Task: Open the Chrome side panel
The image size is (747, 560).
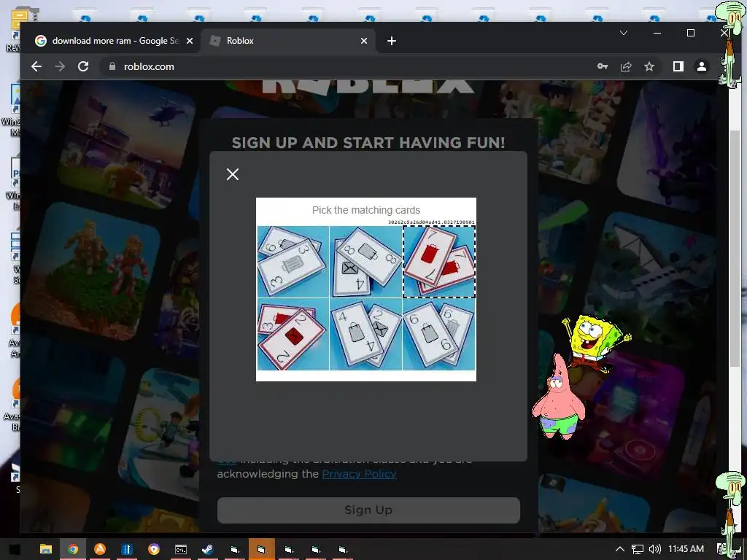Action: click(678, 66)
